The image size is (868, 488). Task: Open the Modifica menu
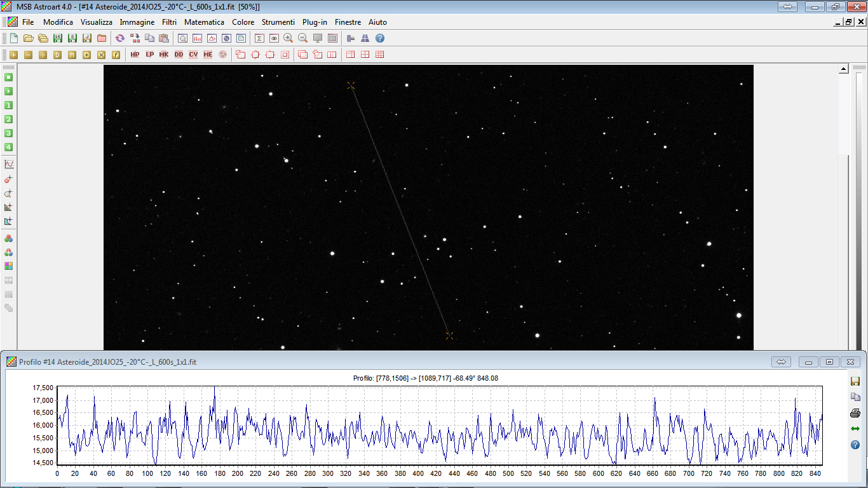[x=58, y=22]
